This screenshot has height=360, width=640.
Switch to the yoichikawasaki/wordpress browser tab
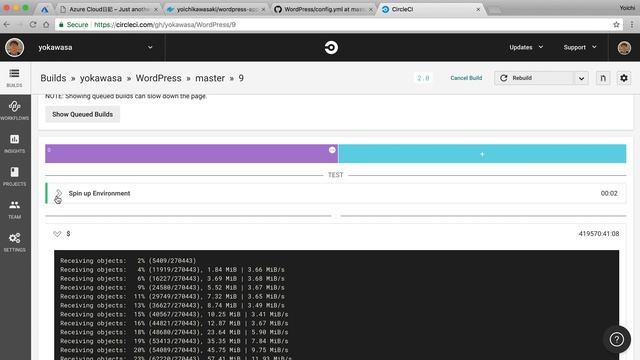pos(216,9)
